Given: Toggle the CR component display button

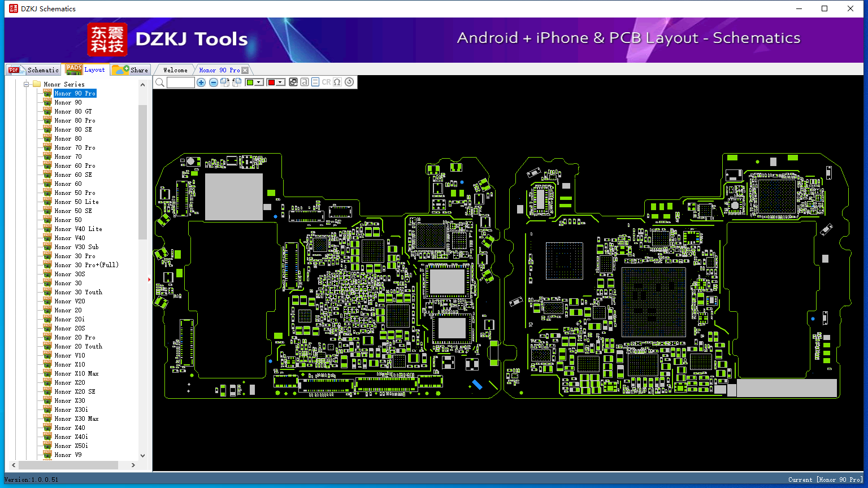Looking at the screenshot, I should pyautogui.click(x=326, y=82).
